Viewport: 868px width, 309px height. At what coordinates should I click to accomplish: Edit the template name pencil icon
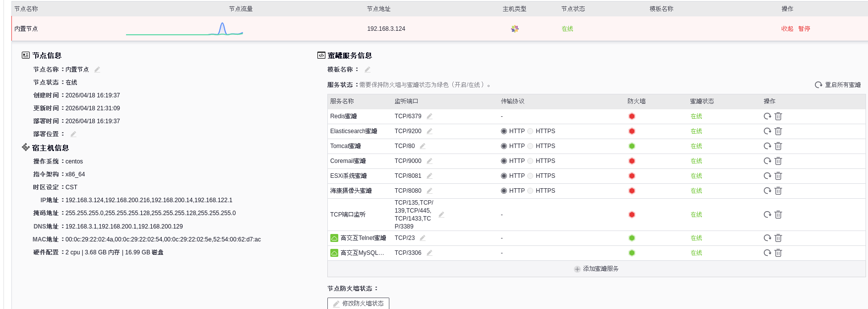368,70
